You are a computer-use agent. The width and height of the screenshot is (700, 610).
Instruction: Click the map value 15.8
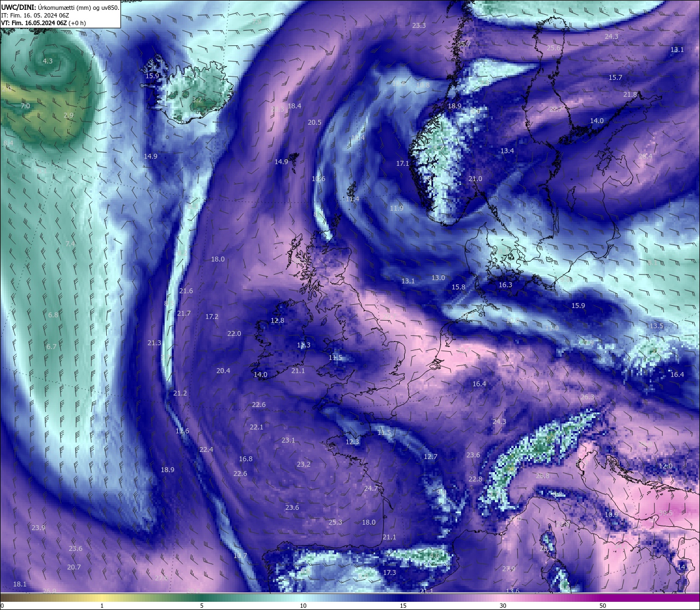[458, 287]
